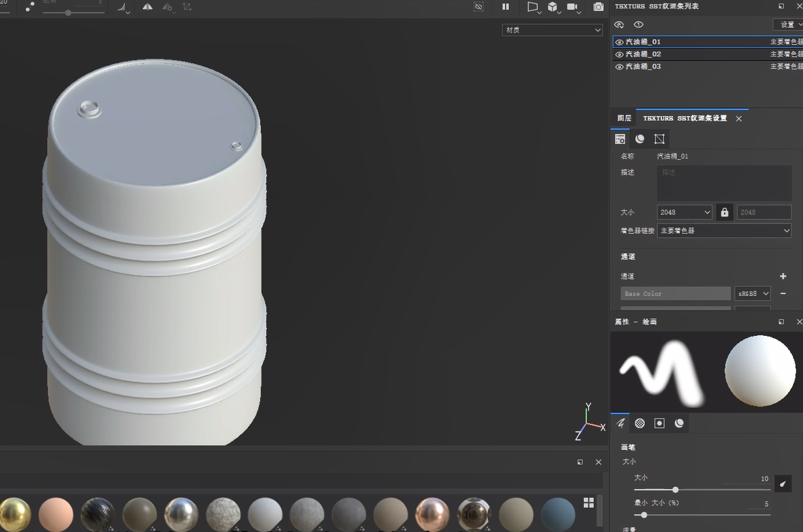Click the brush 大小 slider handle
Viewport: 803px width, 532px height.
click(x=675, y=490)
